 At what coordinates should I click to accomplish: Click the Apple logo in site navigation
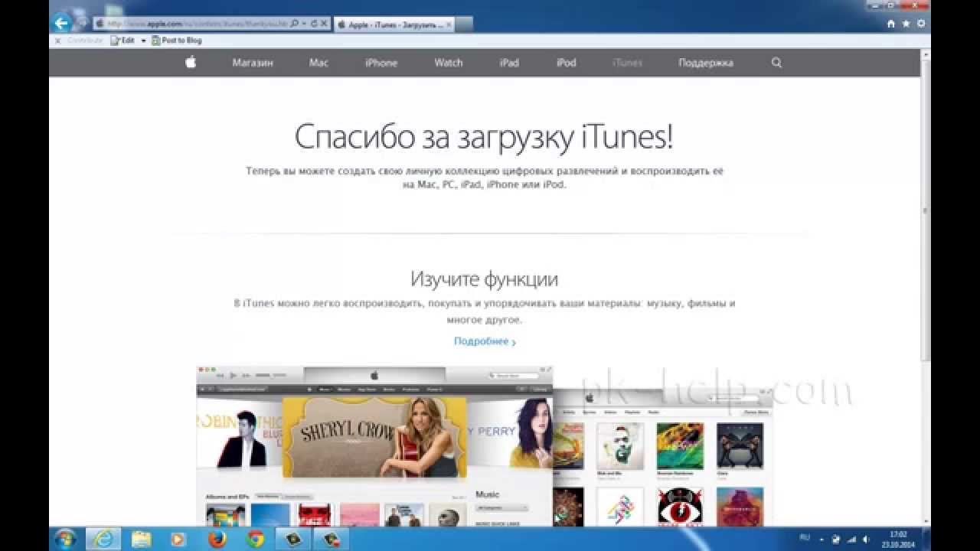tap(191, 63)
